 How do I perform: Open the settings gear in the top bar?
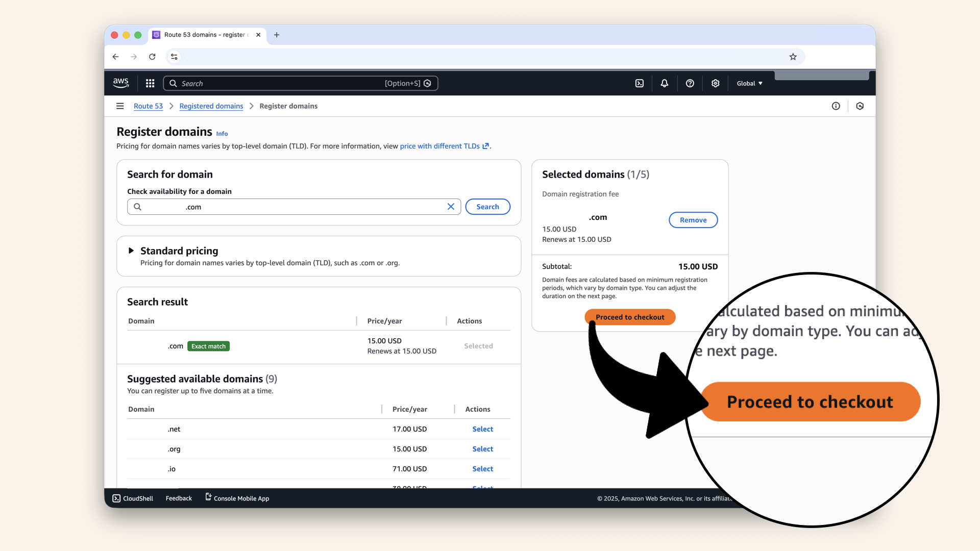click(715, 83)
